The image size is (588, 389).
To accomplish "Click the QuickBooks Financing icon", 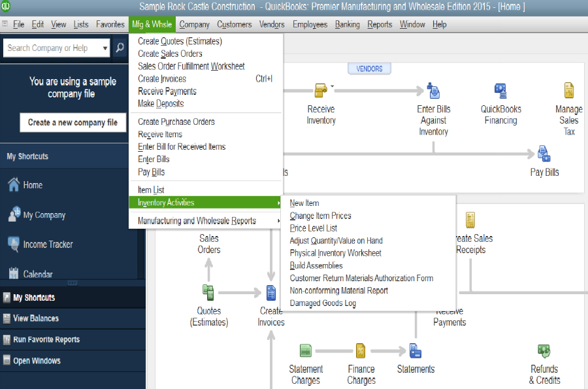I will [500, 90].
